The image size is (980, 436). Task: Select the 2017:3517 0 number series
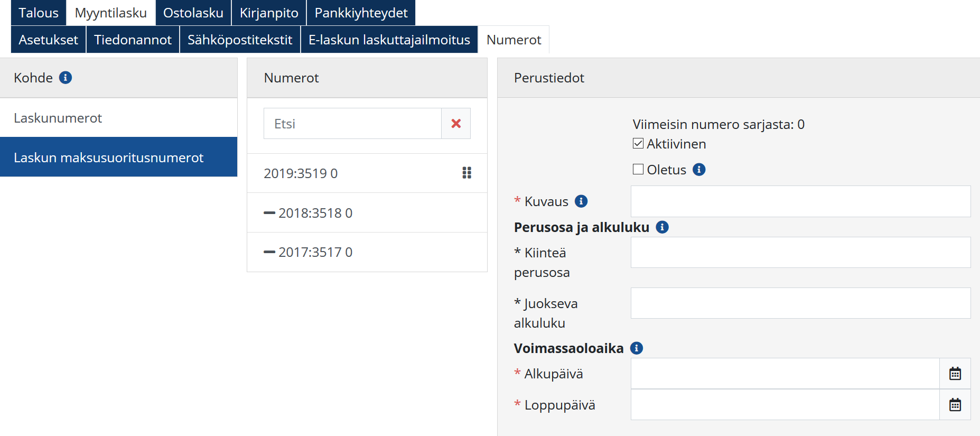coord(315,252)
